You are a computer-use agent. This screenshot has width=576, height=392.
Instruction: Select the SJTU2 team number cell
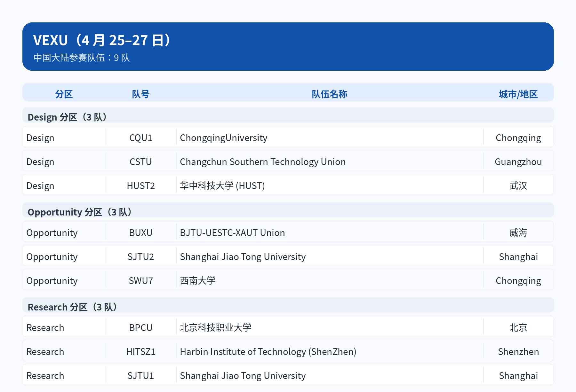point(140,257)
